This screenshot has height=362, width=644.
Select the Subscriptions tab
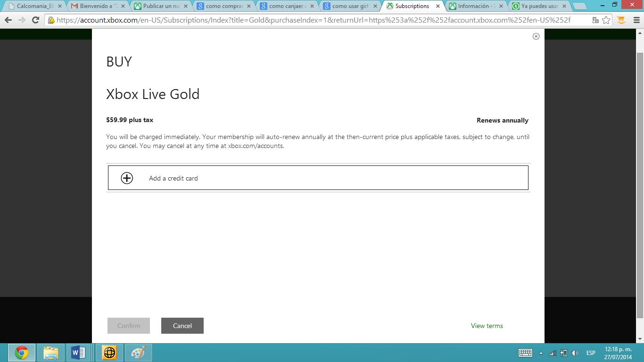click(x=412, y=6)
